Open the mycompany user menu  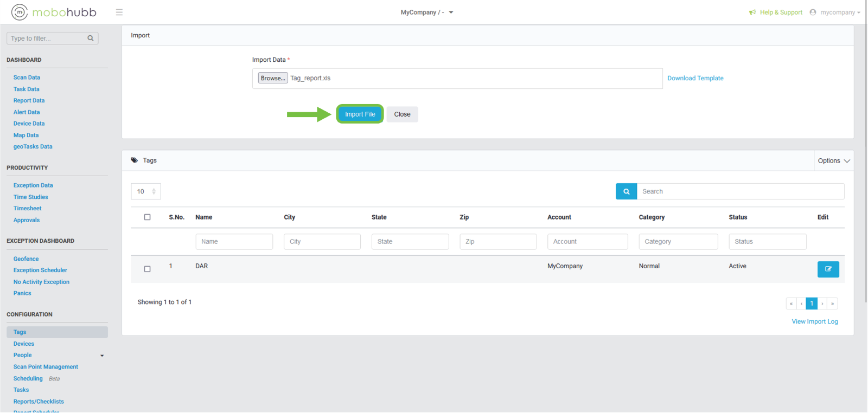(x=835, y=12)
